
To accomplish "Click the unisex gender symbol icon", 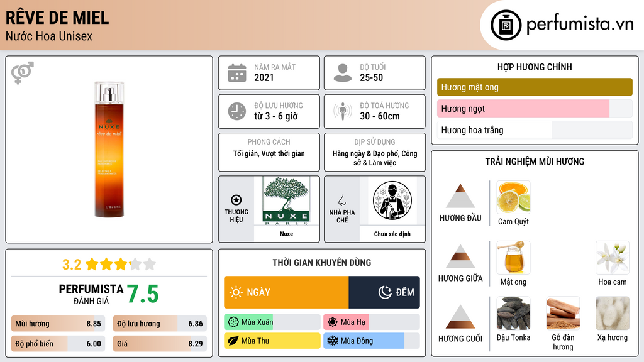I will pos(22,73).
